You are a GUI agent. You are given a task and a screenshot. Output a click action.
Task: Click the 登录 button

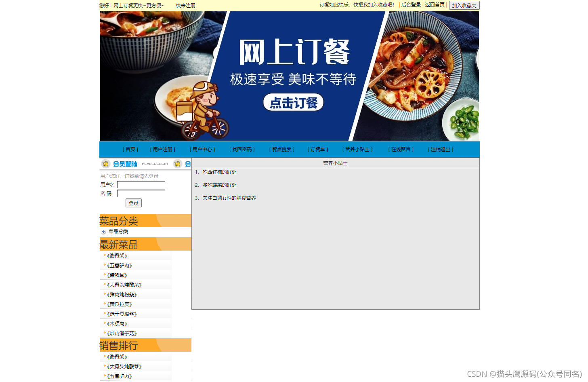[134, 203]
